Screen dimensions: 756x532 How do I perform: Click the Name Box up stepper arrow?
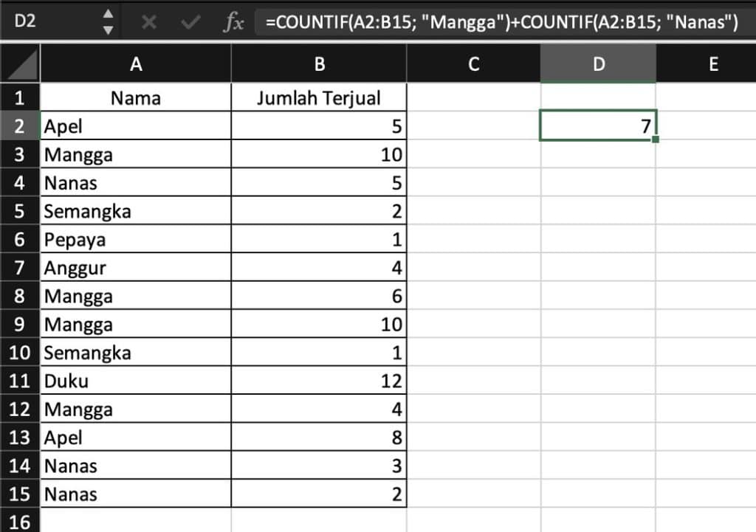pyautogui.click(x=106, y=15)
